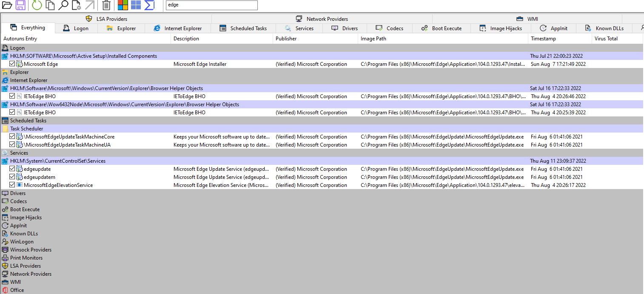This screenshot has width=644, height=294.
Task: Uncheck the edgeupdate service checkbox
Action: click(12, 169)
